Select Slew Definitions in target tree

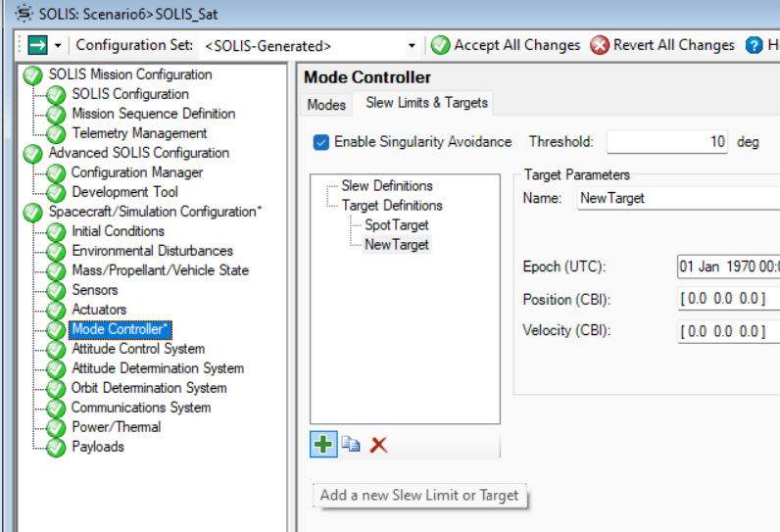[x=387, y=186]
